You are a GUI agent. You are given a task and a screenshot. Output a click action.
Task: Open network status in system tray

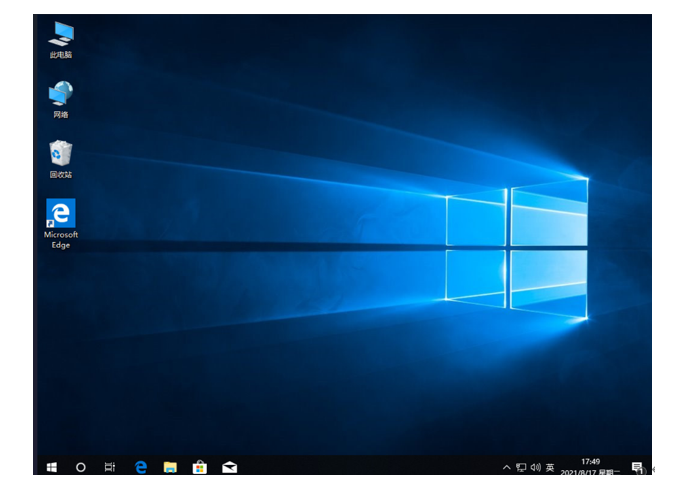click(521, 467)
